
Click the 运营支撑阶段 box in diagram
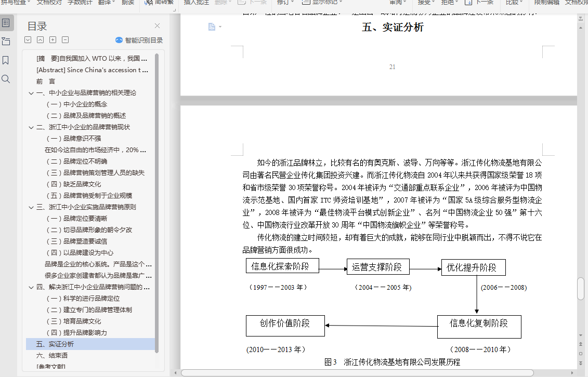coord(378,266)
